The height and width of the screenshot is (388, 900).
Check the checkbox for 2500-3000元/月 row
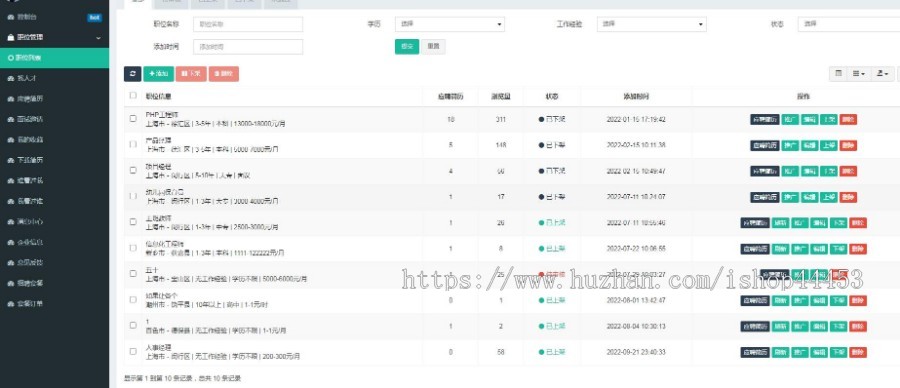coord(133,222)
